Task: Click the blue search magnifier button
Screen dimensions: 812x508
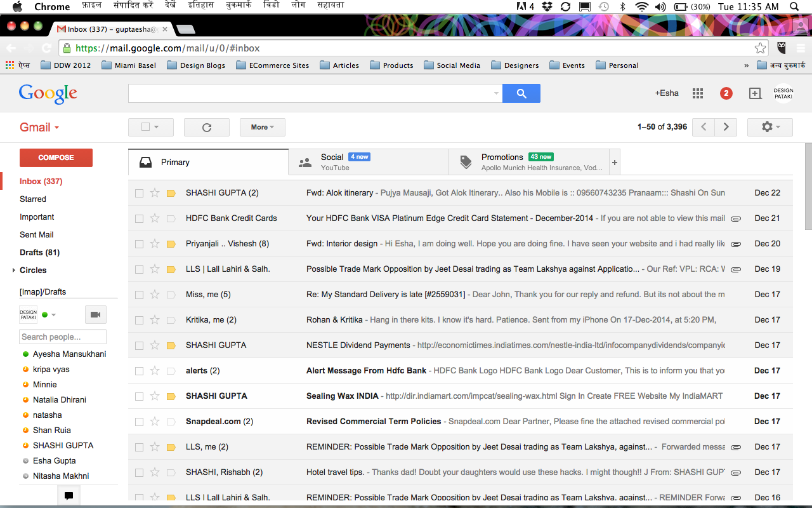Action: (521, 93)
